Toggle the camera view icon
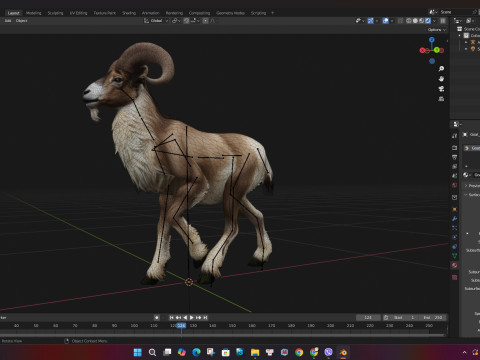Image resolution: width=480 pixels, height=360 pixels. pyautogui.click(x=441, y=89)
